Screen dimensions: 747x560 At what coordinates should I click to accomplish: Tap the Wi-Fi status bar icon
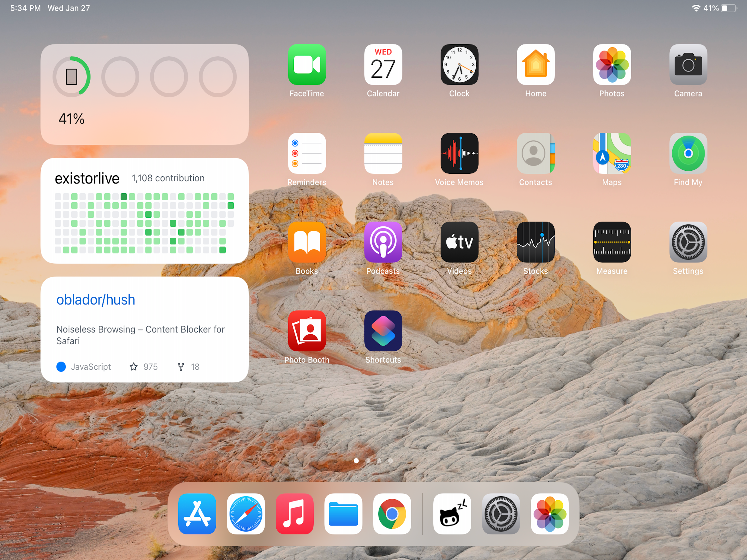696,8
